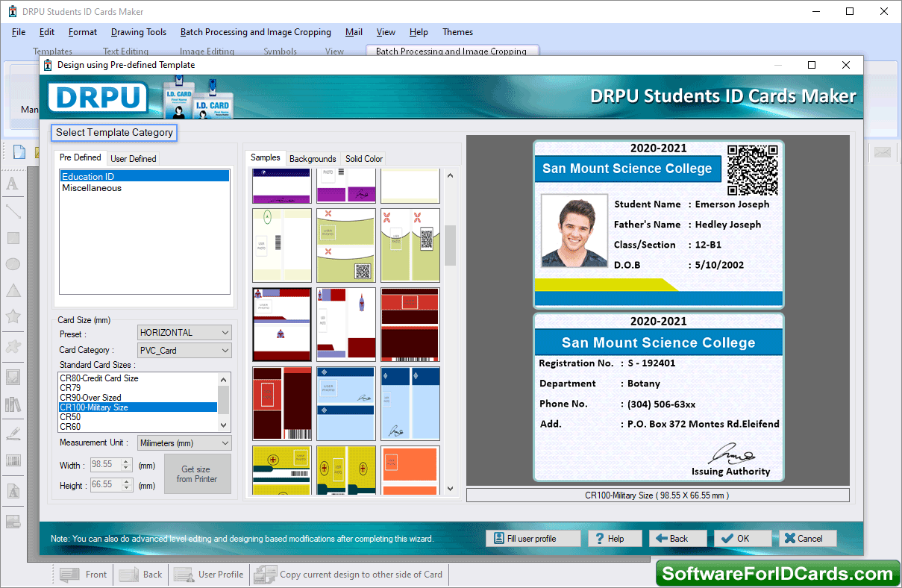
Task: Click the Height value field
Action: click(x=105, y=485)
